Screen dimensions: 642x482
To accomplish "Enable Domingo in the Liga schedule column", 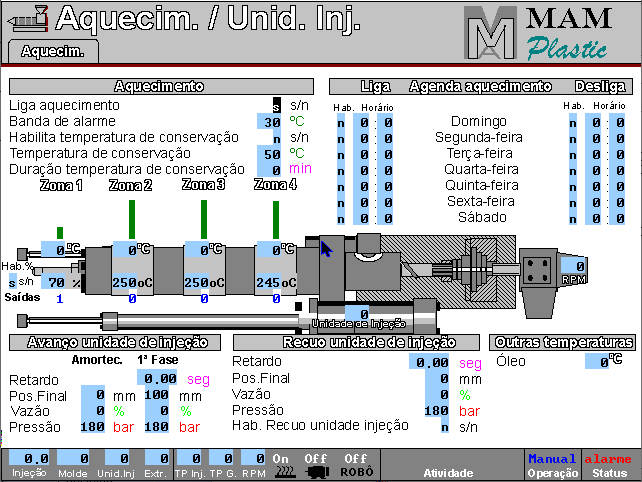I will (340, 122).
